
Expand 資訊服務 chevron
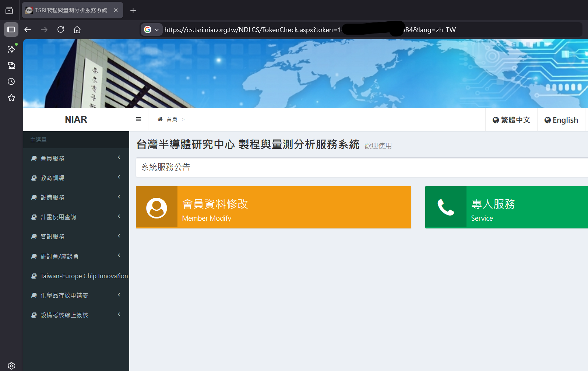point(119,236)
